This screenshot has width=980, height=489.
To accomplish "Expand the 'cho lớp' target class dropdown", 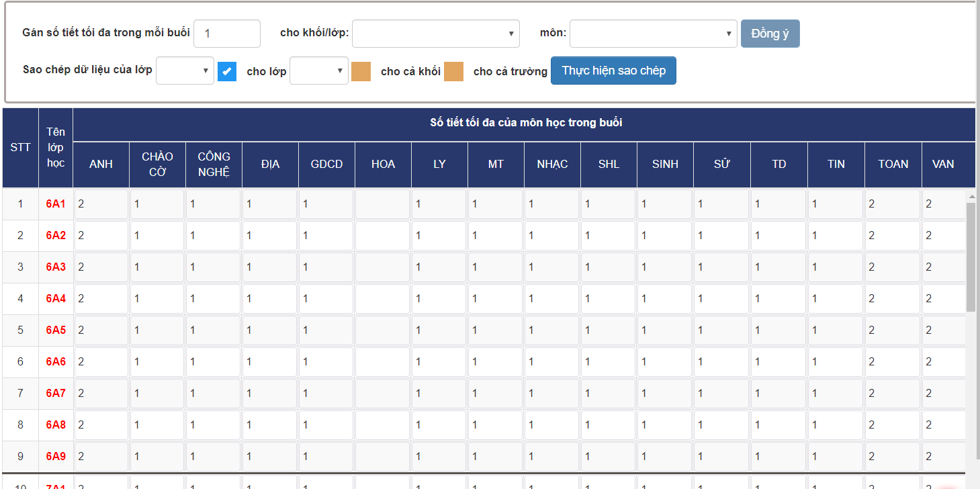I will 318,71.
